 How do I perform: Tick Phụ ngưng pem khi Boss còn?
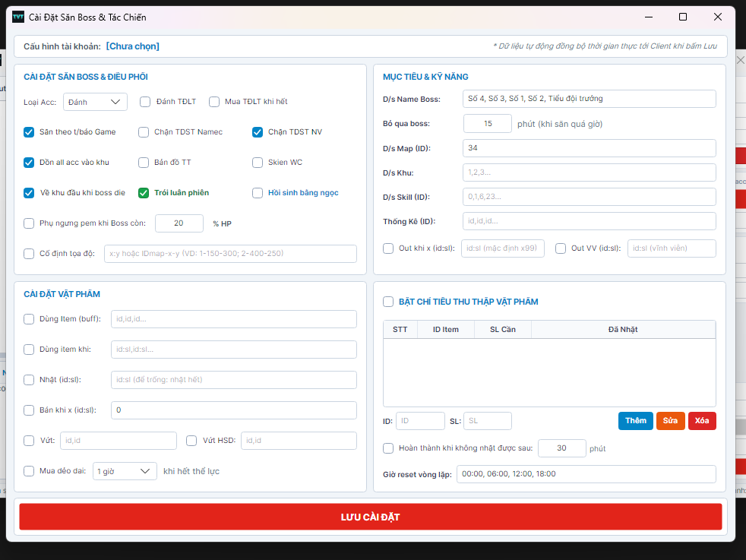click(29, 223)
